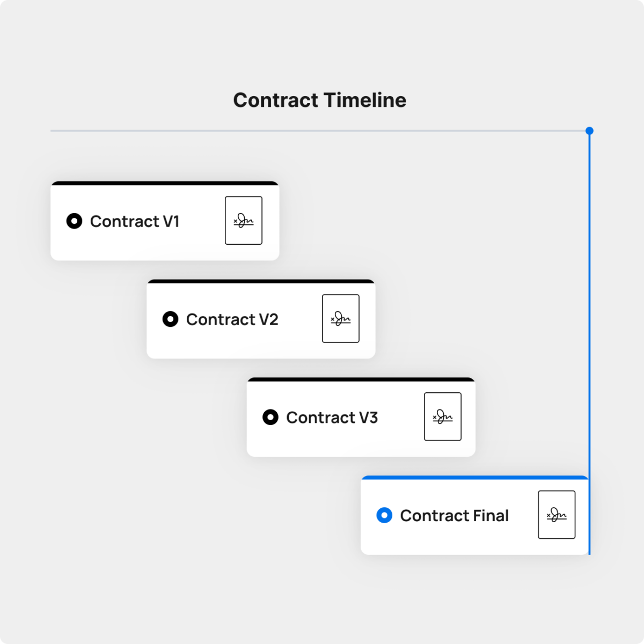Screen dimensions: 644x644
Task: Click the "Contract V3" text label
Action: click(x=332, y=418)
